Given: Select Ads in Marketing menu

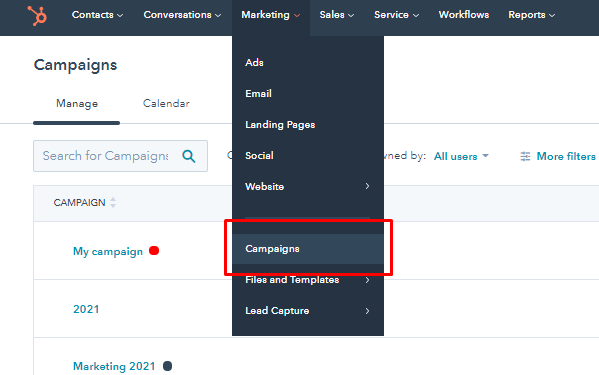Looking at the screenshot, I should coord(308,62).
